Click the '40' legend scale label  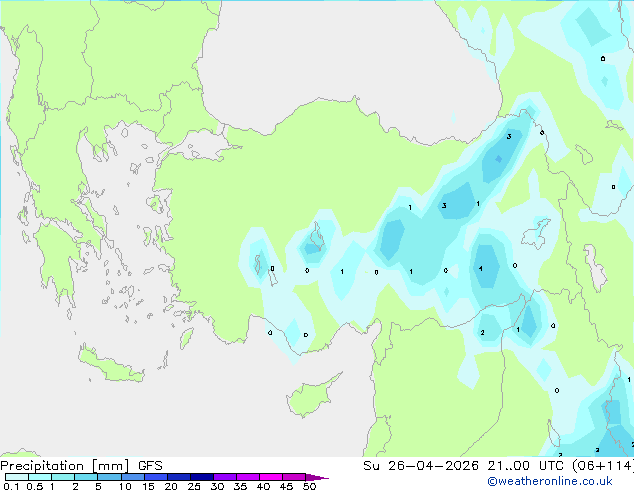[x=263, y=486]
